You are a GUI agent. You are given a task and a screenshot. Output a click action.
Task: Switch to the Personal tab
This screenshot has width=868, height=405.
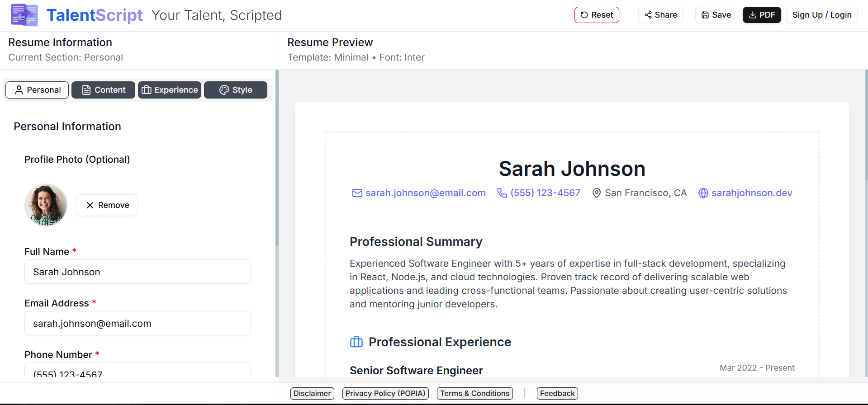pyautogui.click(x=37, y=90)
